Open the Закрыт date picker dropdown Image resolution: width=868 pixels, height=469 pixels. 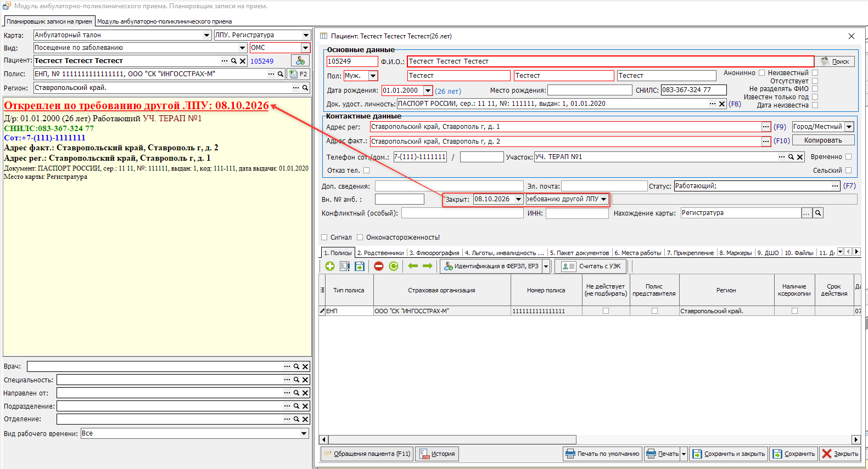coord(518,199)
